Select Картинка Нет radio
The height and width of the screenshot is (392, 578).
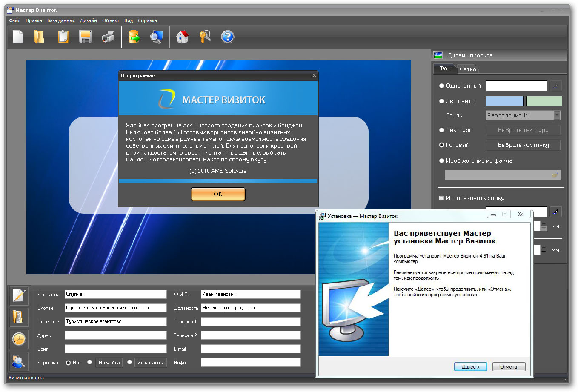(x=68, y=363)
